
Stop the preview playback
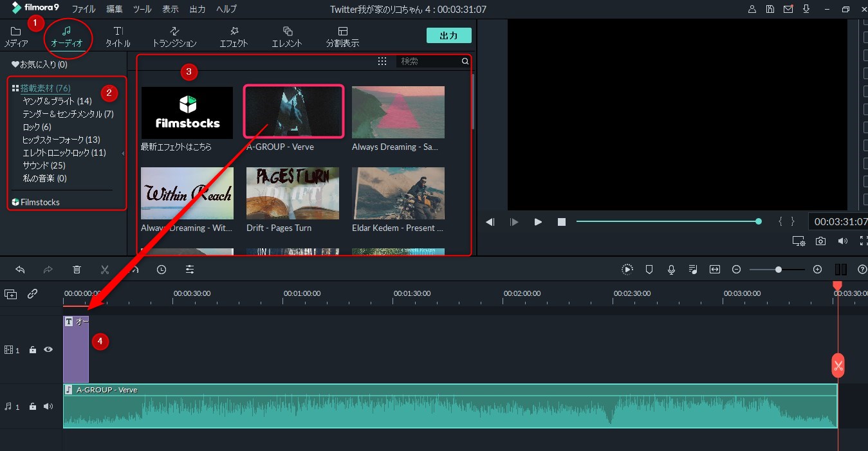[x=562, y=222]
